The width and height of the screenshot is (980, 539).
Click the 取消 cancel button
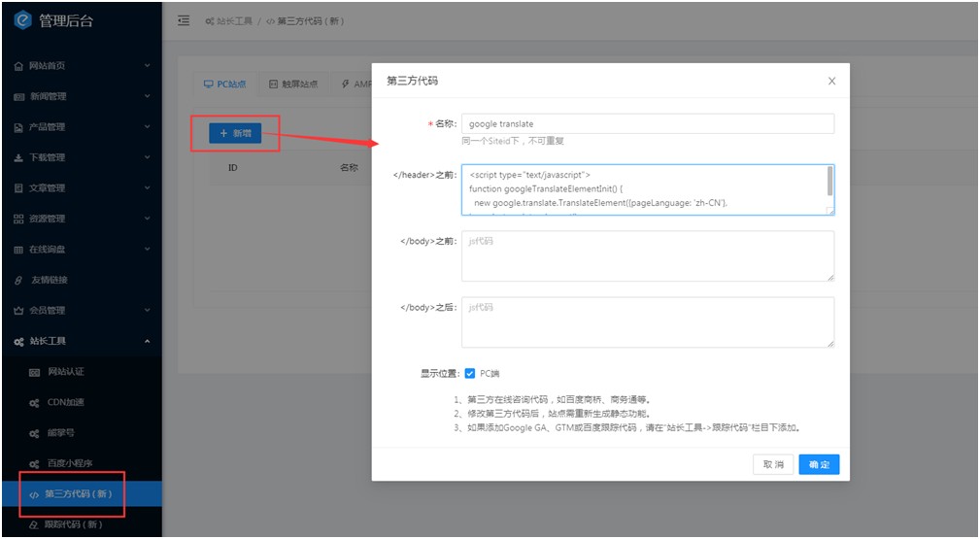coord(773,465)
